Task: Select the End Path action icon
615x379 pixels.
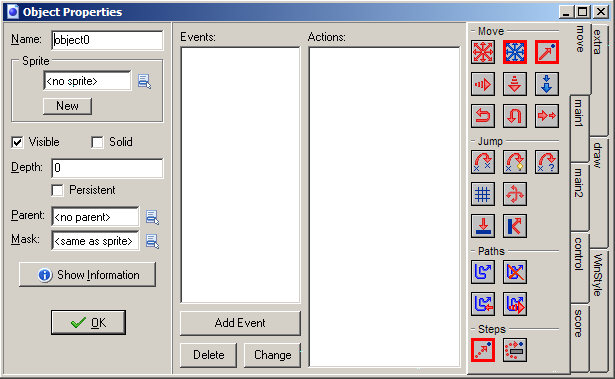Action: point(515,272)
